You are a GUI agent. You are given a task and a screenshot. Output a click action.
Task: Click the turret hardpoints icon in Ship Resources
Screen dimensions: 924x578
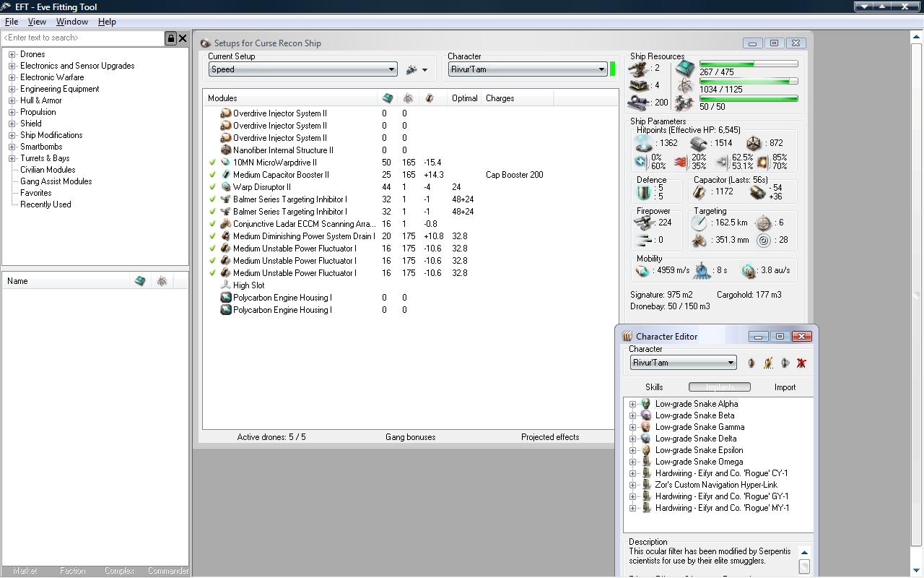pos(639,69)
